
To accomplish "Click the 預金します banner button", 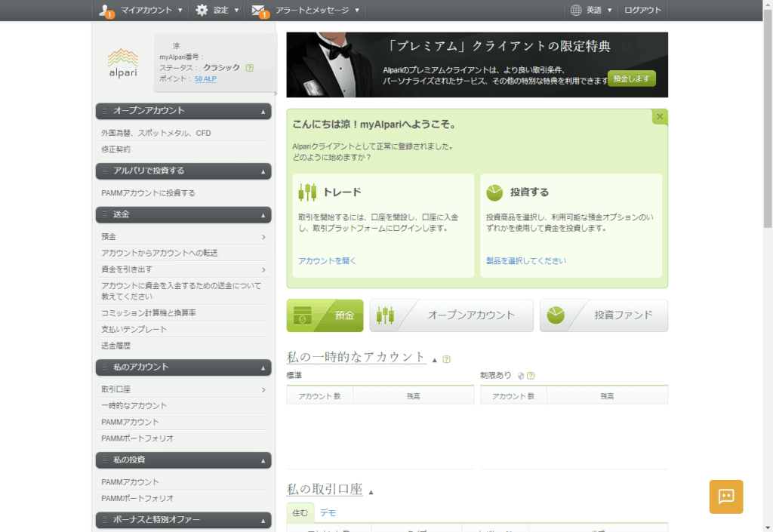I will (632, 78).
